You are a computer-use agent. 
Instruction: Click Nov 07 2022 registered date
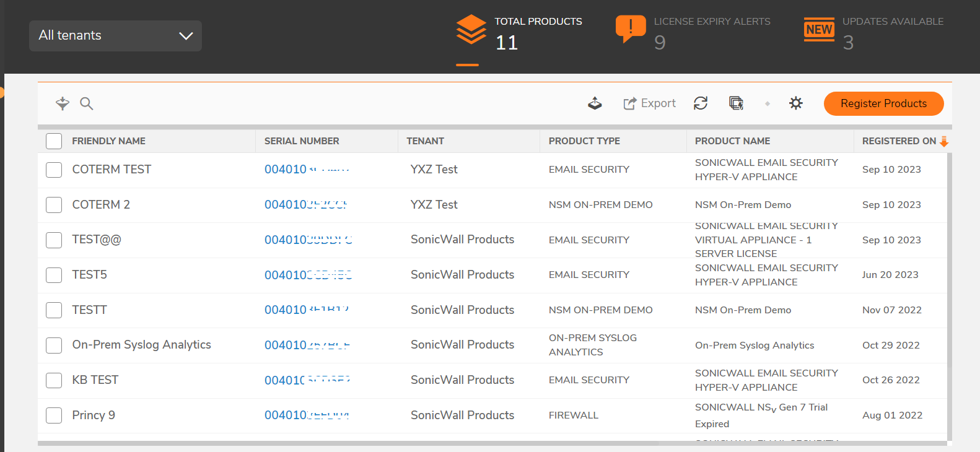click(x=892, y=310)
